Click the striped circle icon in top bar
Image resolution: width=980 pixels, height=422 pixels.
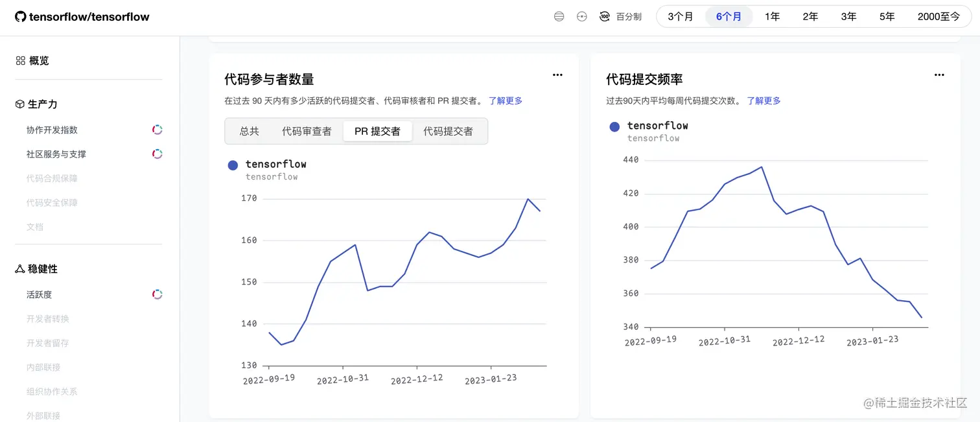coord(559,17)
